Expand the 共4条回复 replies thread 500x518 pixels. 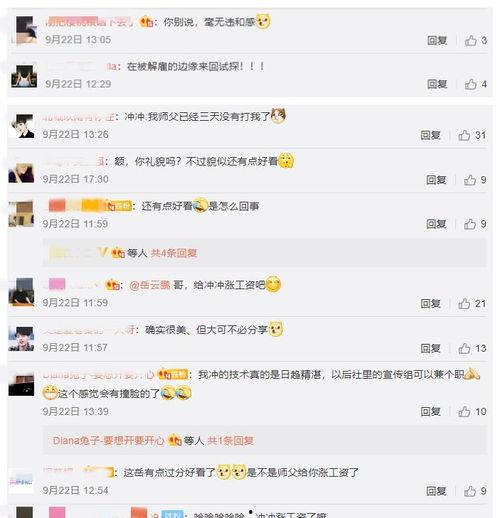point(174,253)
